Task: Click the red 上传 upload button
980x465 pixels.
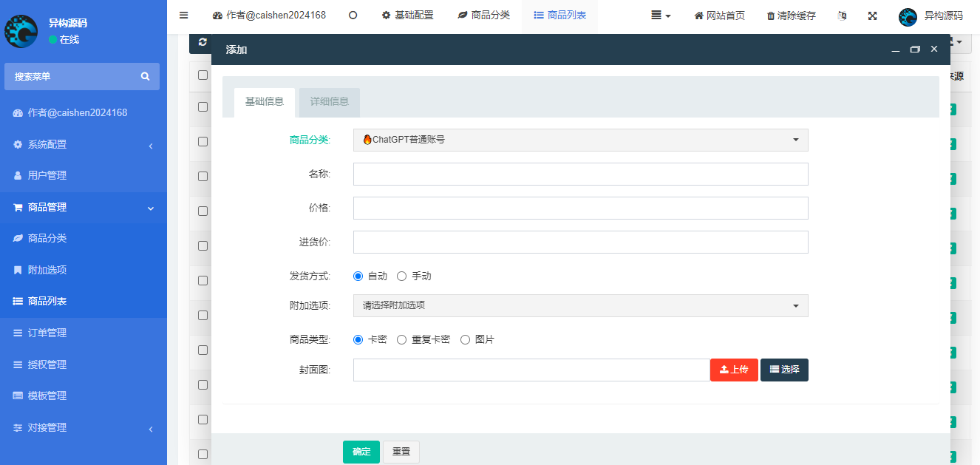Action: coord(733,370)
